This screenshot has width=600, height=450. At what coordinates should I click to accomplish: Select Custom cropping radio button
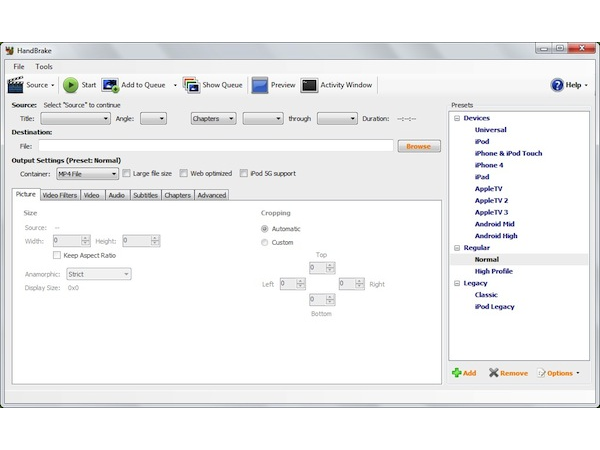click(264, 243)
